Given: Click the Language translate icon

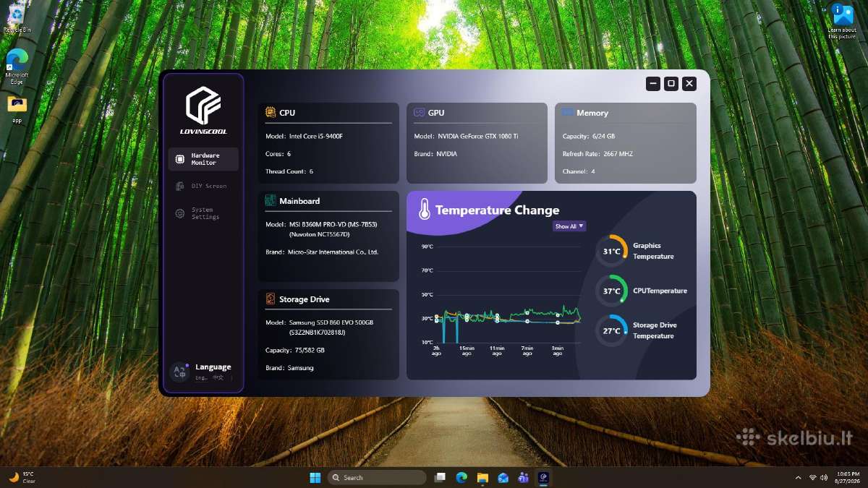Looking at the screenshot, I should pos(179,372).
